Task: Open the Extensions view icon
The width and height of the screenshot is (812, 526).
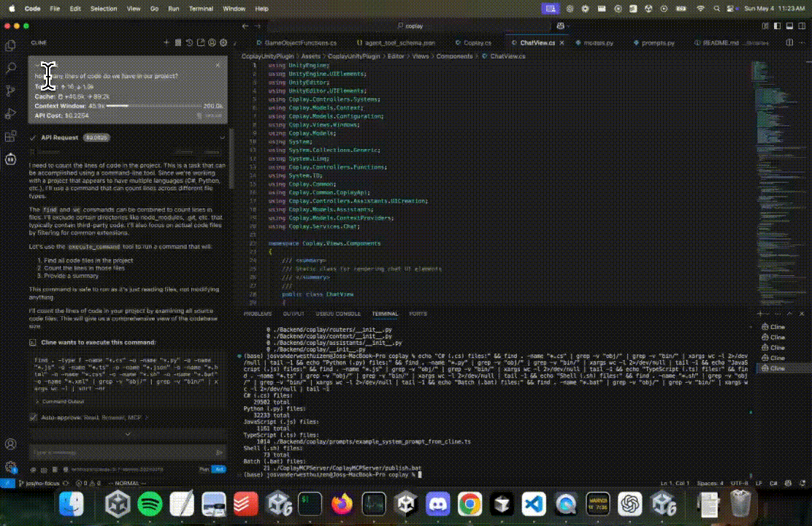Action: point(10,136)
